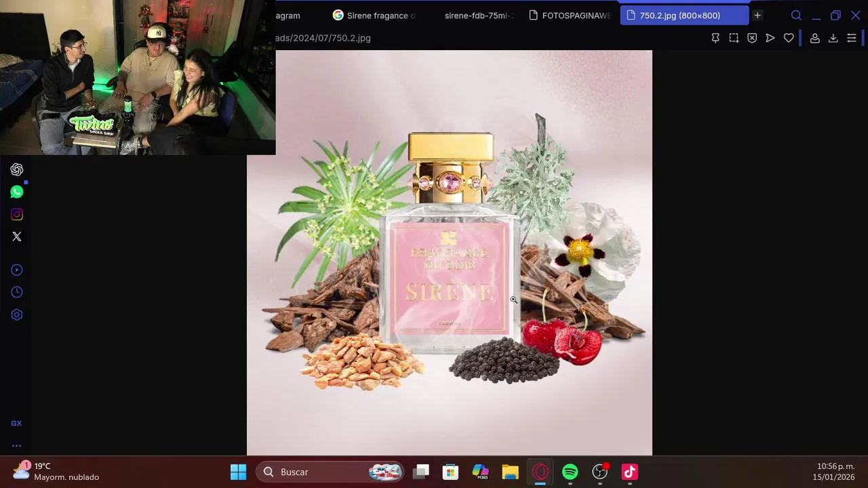Screen dimensions: 868x488
Task: Open TikTok from the taskbar
Action: [630, 472]
